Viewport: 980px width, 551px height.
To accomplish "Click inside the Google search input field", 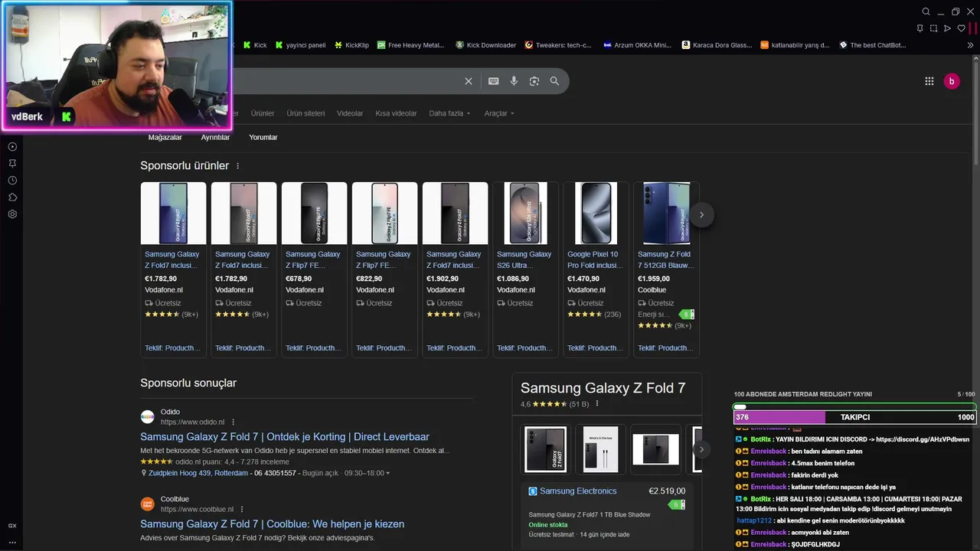I will (345, 81).
